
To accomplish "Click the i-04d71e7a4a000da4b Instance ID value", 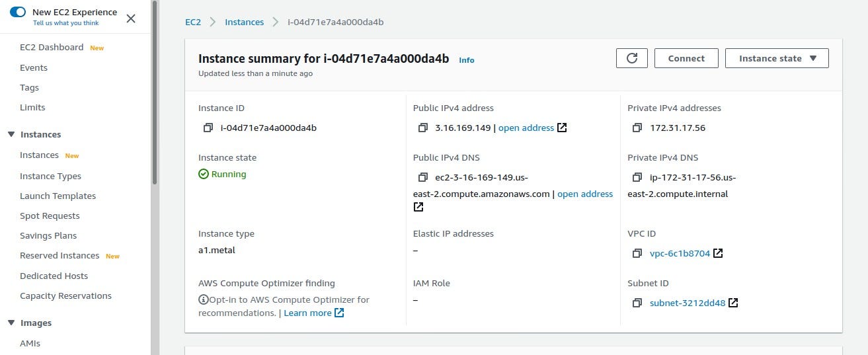I will tap(268, 128).
